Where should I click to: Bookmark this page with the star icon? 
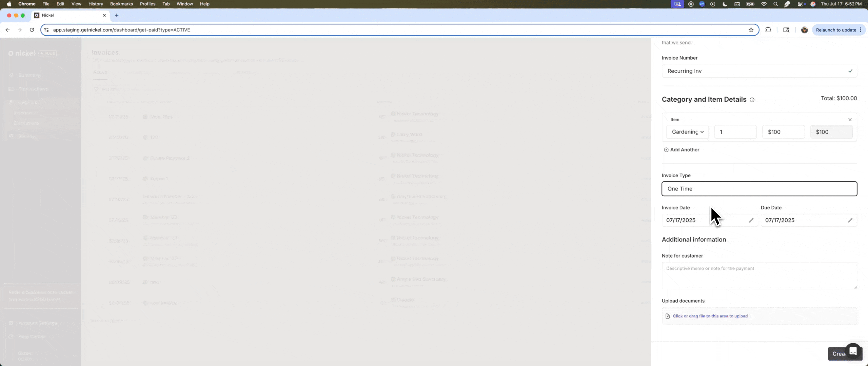point(751,30)
